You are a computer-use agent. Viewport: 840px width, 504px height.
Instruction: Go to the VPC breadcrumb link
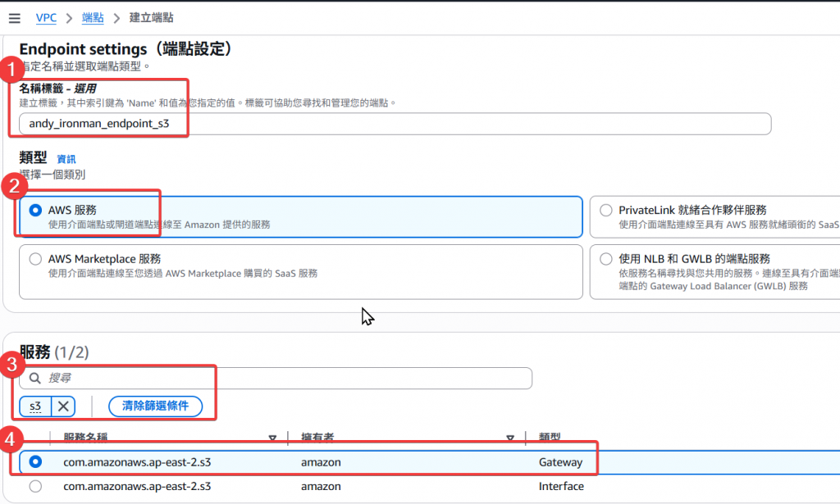[46, 18]
